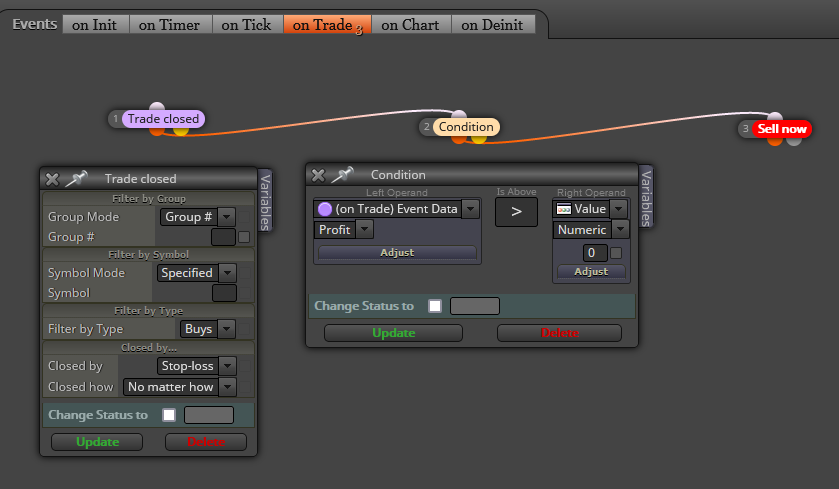This screenshot has height=489, width=839.
Task: Toggle checkbox next to Filter by Type dropdown
Action: coord(245,329)
